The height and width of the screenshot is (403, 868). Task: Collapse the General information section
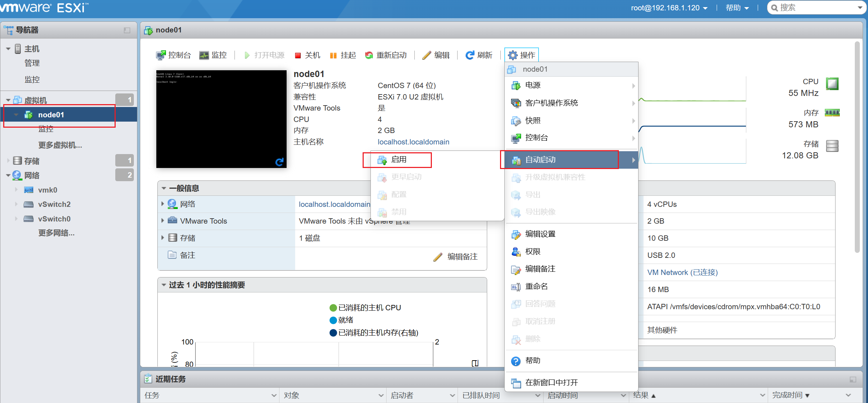[x=164, y=188]
